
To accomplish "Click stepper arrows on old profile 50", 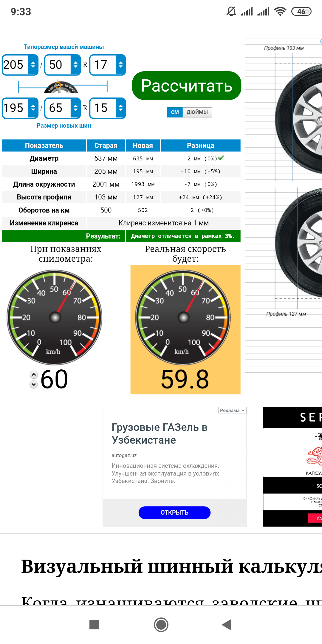I will 75,65.
